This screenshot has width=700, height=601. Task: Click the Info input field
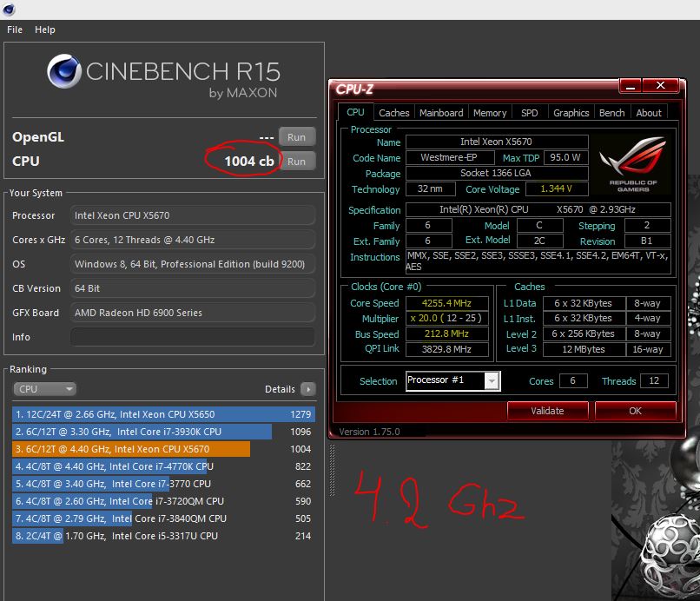click(193, 337)
